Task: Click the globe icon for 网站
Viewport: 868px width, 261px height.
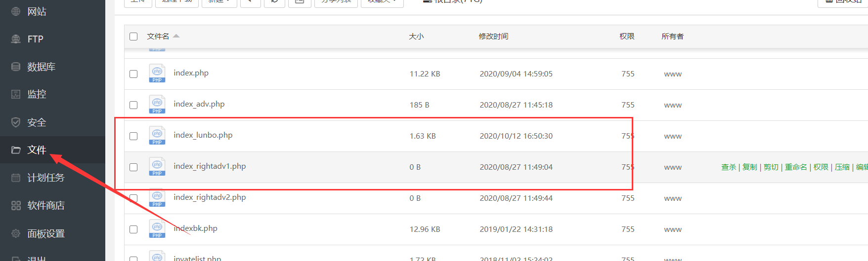Action: pos(16,11)
